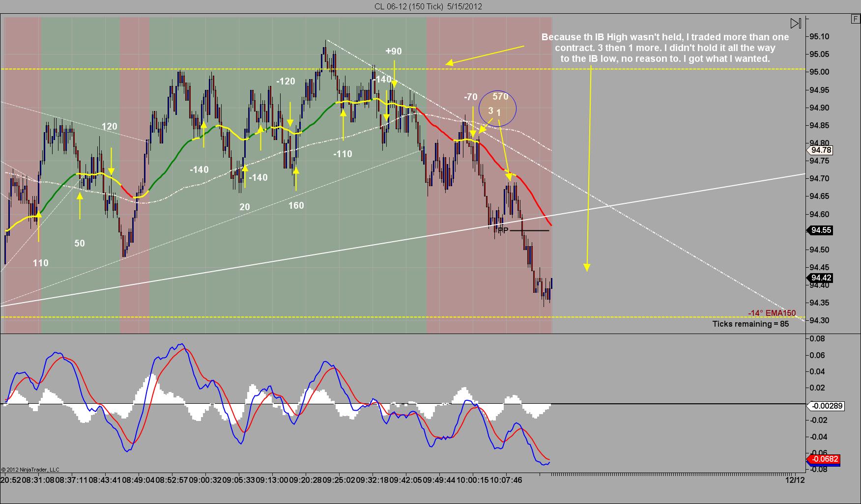Click the 09:49:44 time axis label

point(440,480)
